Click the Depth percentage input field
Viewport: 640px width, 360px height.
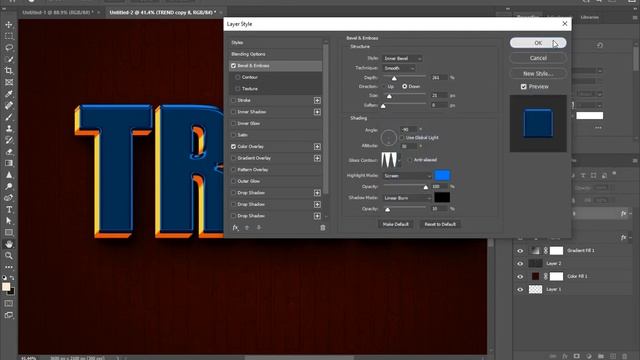439,78
